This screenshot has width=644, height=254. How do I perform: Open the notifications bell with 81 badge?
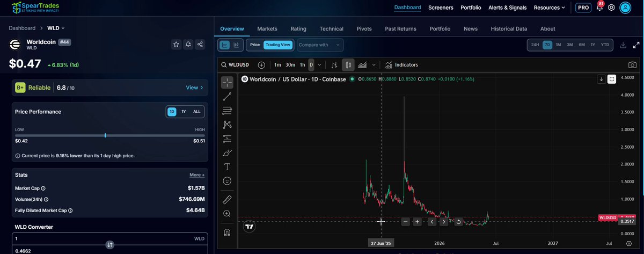click(599, 8)
